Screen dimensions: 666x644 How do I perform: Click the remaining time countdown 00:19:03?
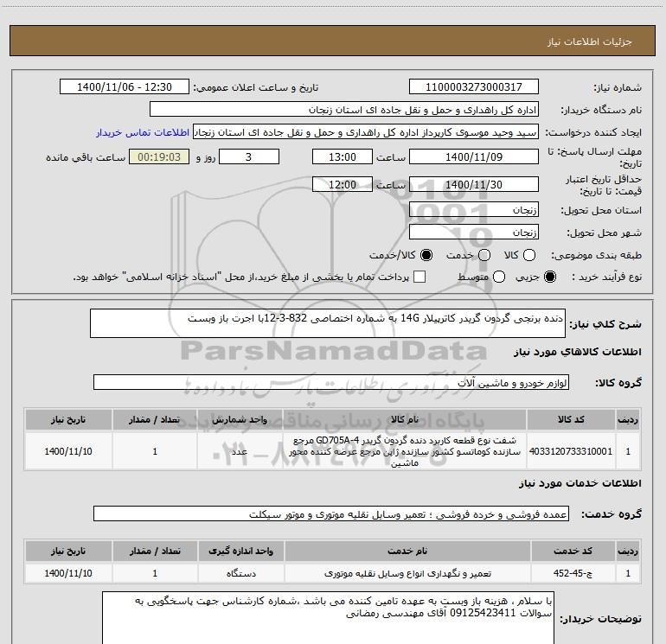(x=159, y=157)
